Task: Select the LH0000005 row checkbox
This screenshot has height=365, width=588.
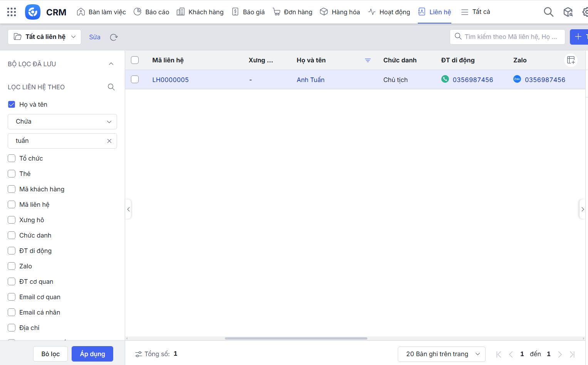Action: click(135, 79)
